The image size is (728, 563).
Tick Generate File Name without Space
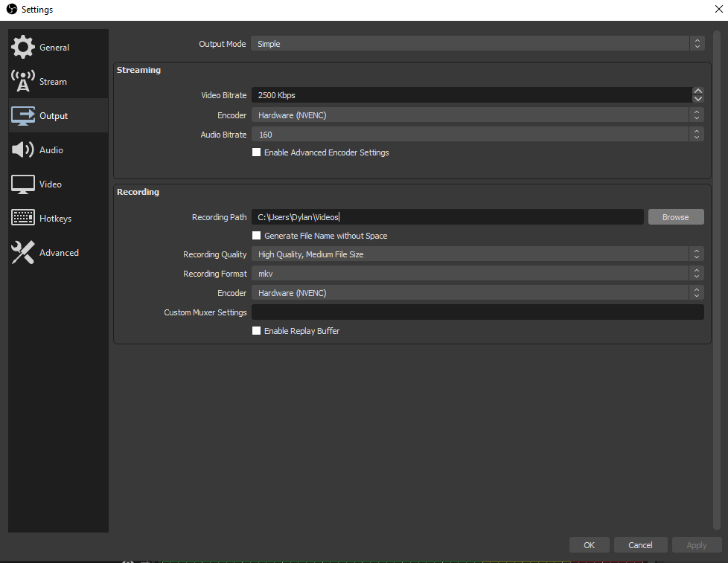[256, 236]
